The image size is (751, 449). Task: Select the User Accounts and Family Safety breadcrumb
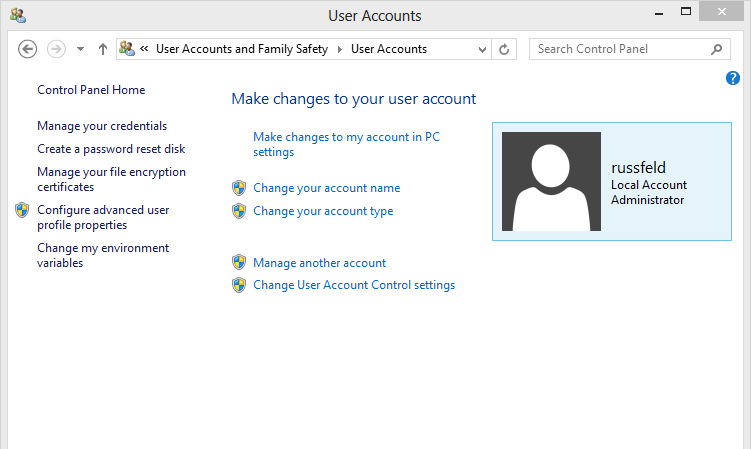[241, 49]
